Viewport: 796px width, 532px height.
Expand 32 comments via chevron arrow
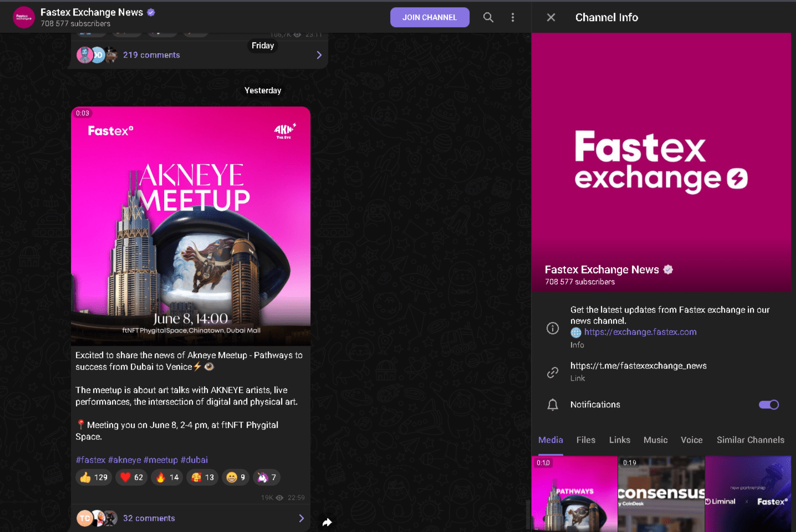coord(301,518)
